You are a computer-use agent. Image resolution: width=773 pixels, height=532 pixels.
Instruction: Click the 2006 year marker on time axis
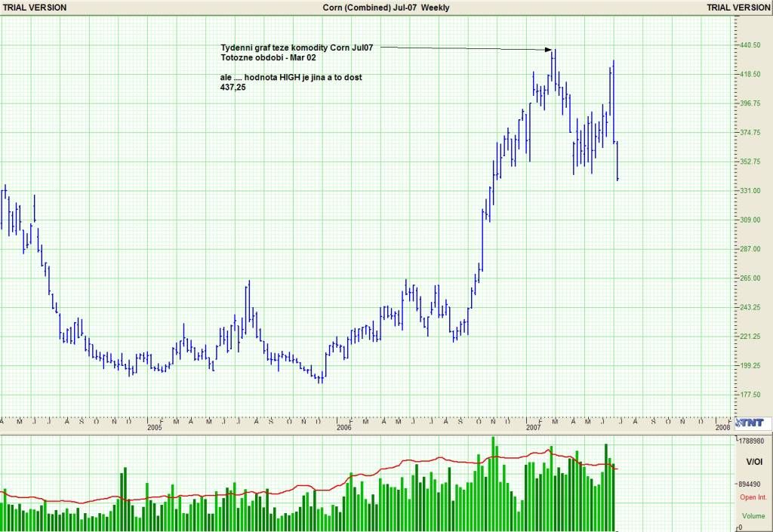click(x=343, y=428)
